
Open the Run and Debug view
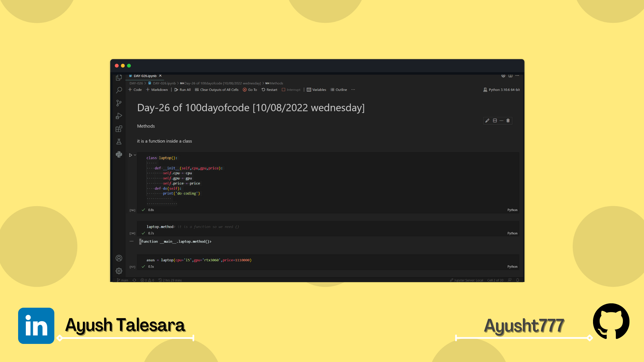(119, 116)
